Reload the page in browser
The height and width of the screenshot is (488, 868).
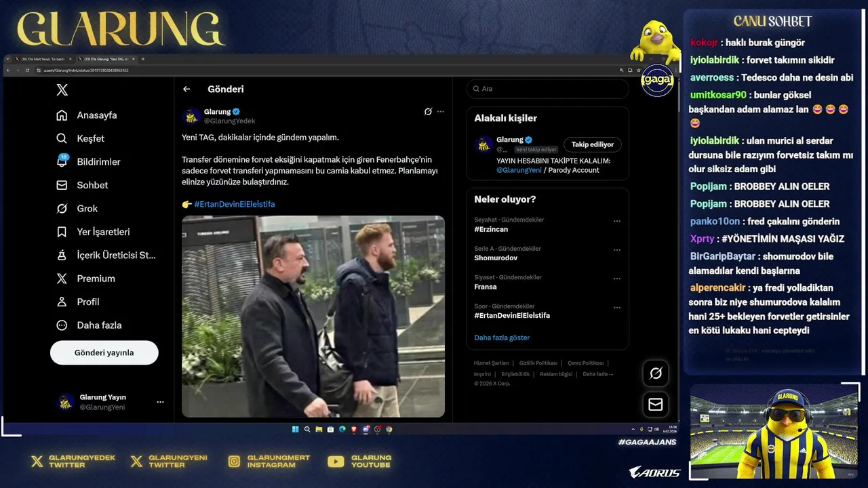point(27,70)
